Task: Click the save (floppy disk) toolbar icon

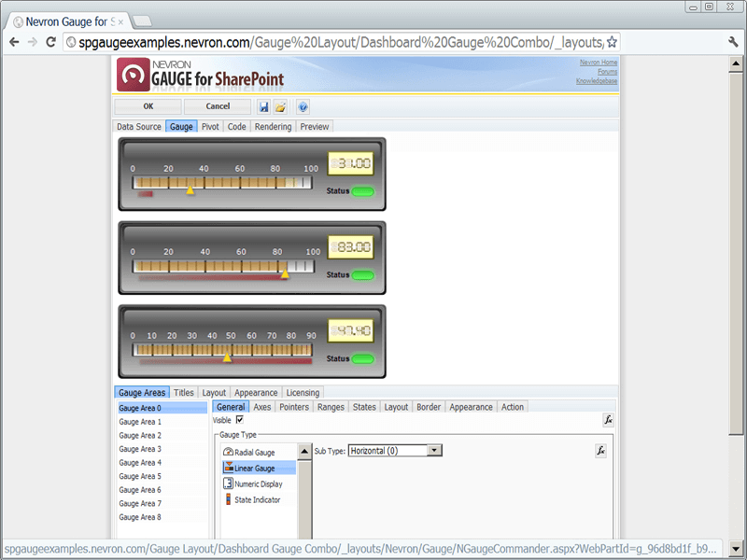Action: click(264, 106)
